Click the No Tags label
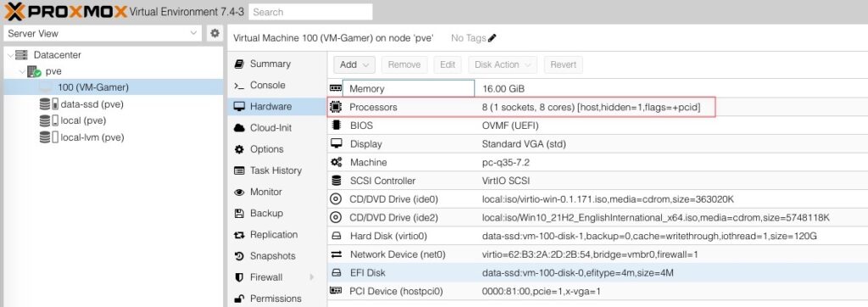The width and height of the screenshot is (868, 307). tap(468, 38)
